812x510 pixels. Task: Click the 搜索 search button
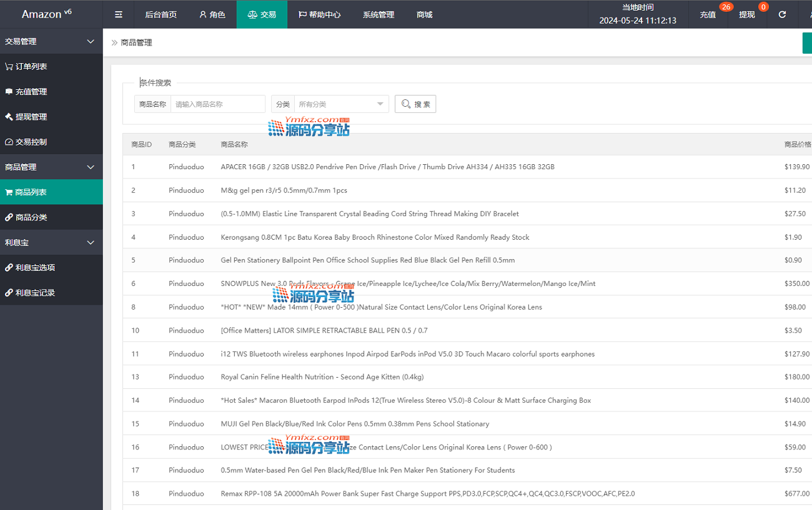point(415,104)
